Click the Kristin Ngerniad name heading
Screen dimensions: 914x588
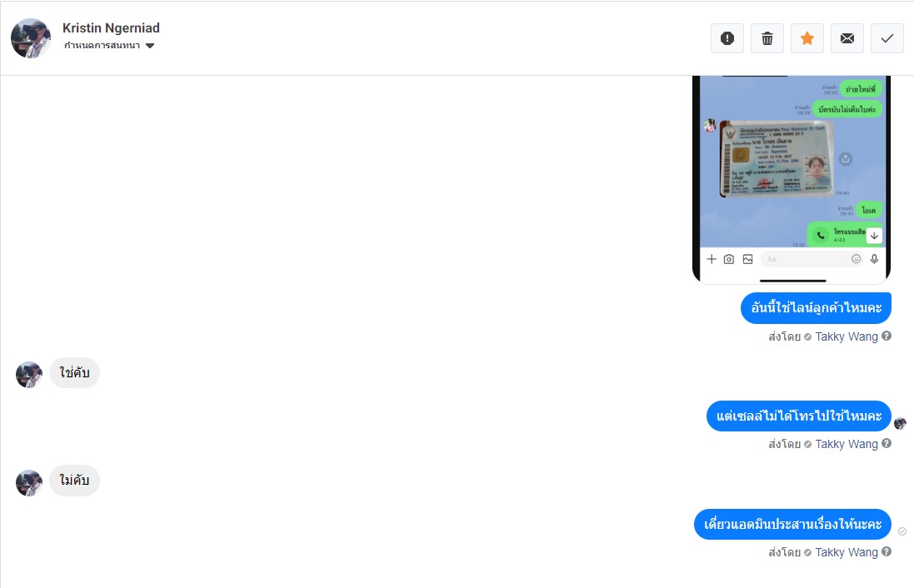pos(111,28)
